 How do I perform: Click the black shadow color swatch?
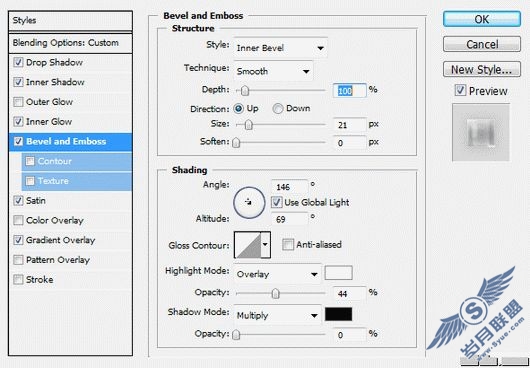click(338, 314)
